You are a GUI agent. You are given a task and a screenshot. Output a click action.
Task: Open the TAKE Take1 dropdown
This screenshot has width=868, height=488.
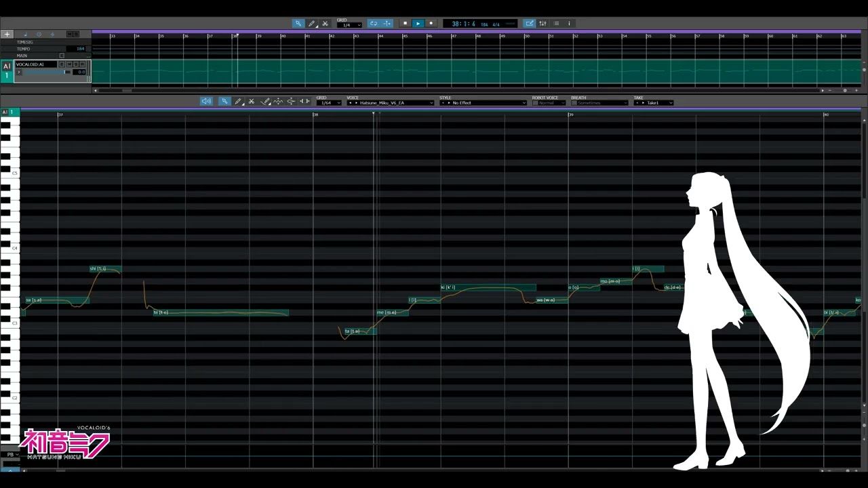[654, 103]
